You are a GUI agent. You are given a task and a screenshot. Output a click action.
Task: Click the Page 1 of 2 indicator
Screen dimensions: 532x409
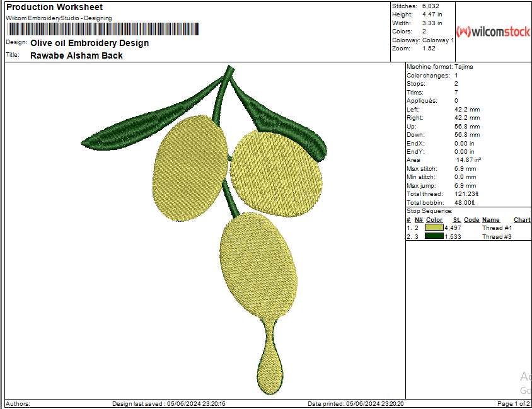click(x=513, y=403)
